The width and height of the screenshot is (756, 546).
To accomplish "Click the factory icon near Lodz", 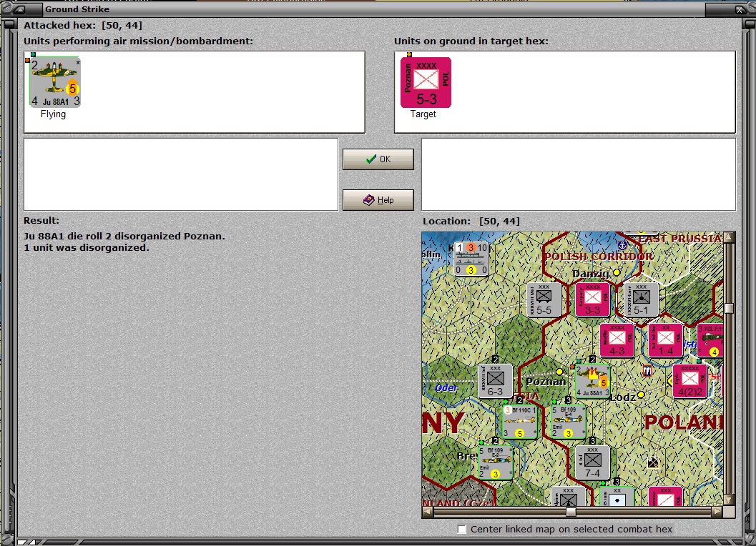I will [647, 371].
